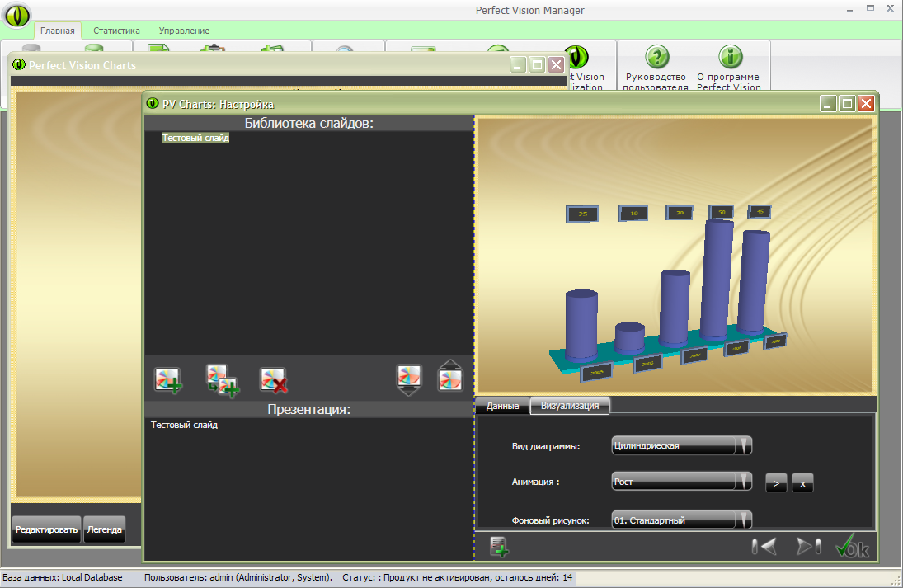Open the Статистика ribbon tab
The image size is (903, 588).
coord(116,31)
